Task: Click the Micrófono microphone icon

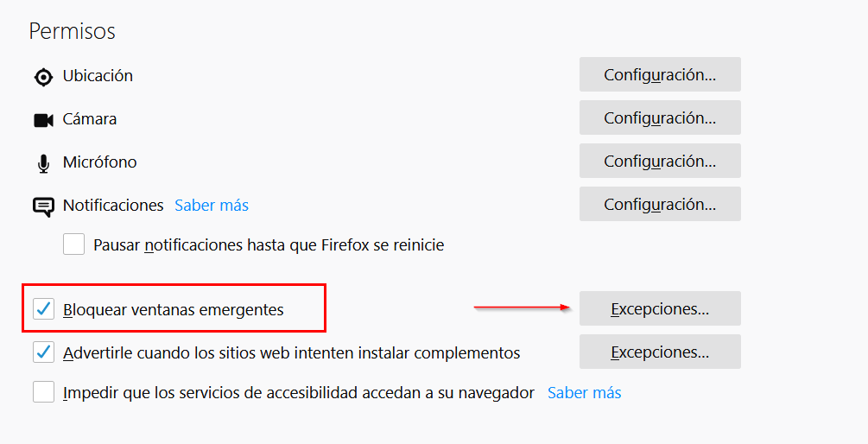Action: point(43,163)
